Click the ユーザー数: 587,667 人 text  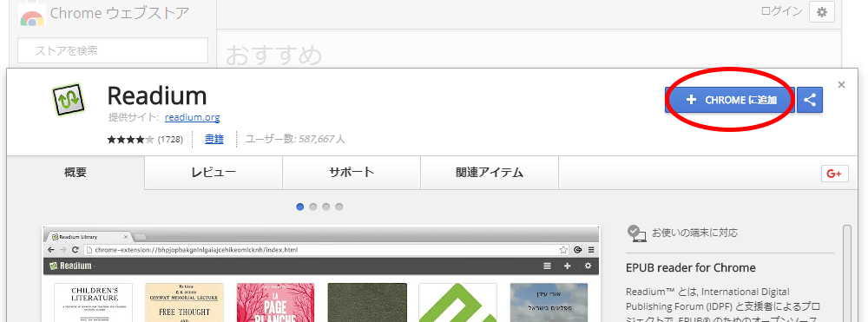295,140
